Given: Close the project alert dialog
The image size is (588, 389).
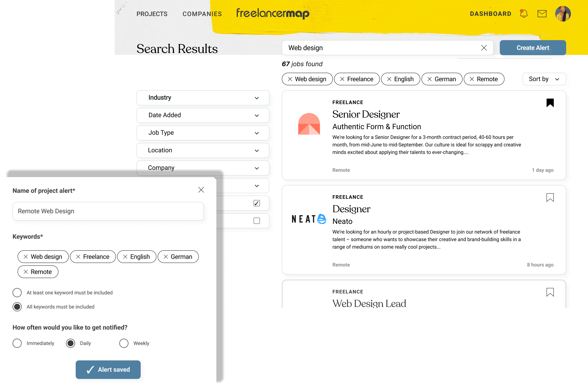Looking at the screenshot, I should [x=201, y=190].
